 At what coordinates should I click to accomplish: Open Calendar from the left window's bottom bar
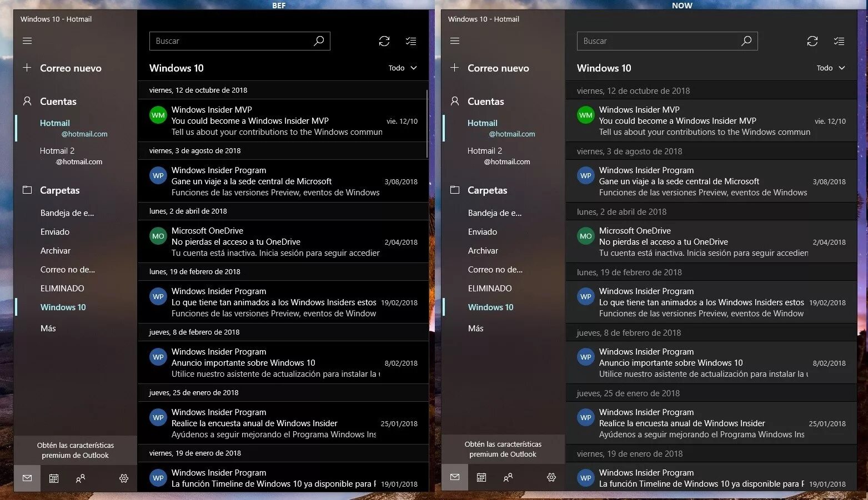(54, 478)
